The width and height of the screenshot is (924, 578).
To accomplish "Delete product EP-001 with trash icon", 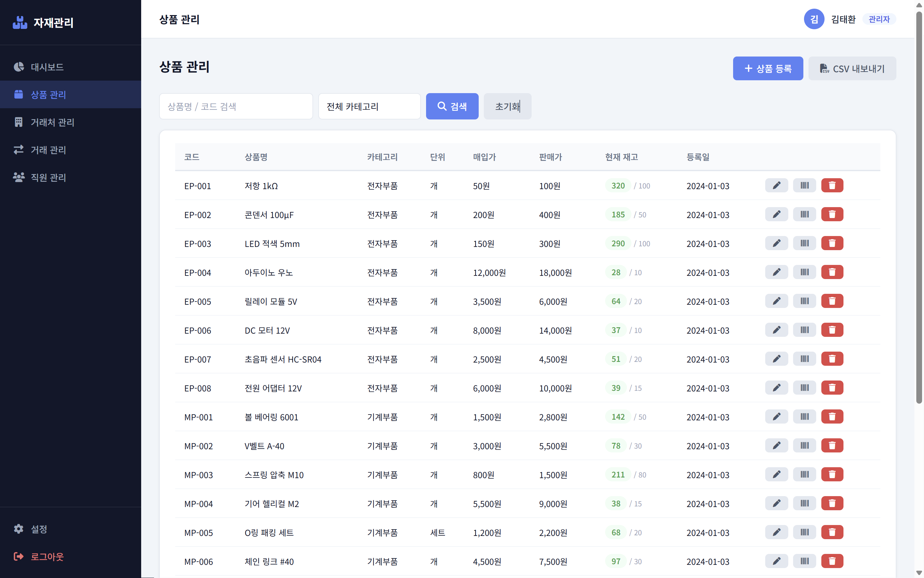I will [x=832, y=186].
